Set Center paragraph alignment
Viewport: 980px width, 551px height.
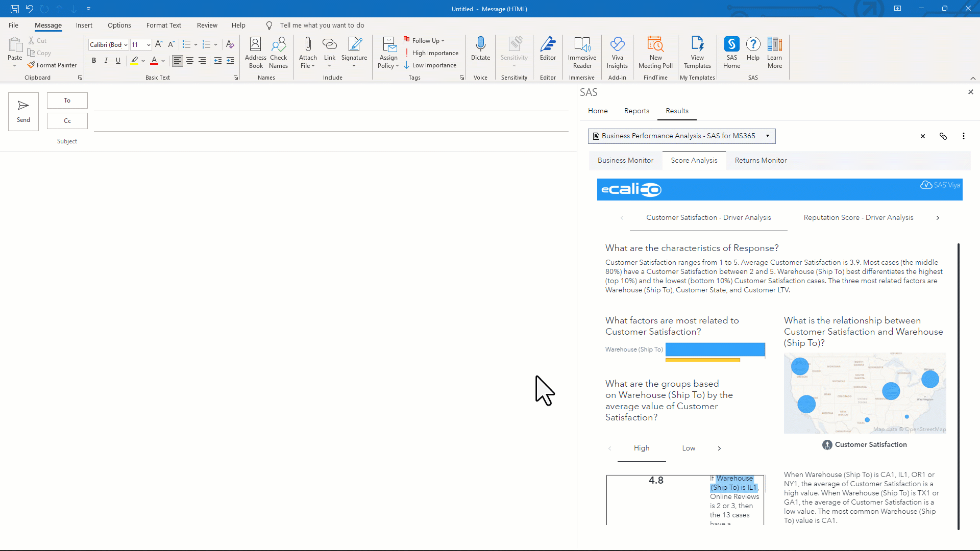tap(190, 61)
